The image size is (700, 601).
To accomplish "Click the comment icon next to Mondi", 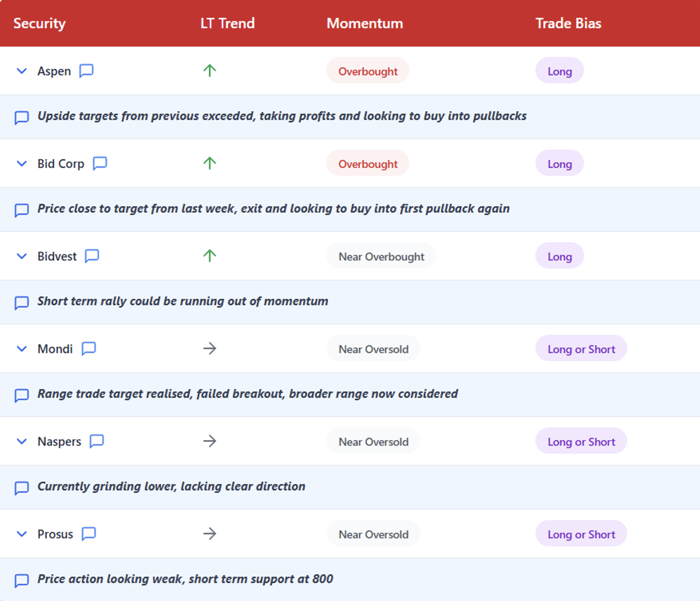I will tap(89, 348).
